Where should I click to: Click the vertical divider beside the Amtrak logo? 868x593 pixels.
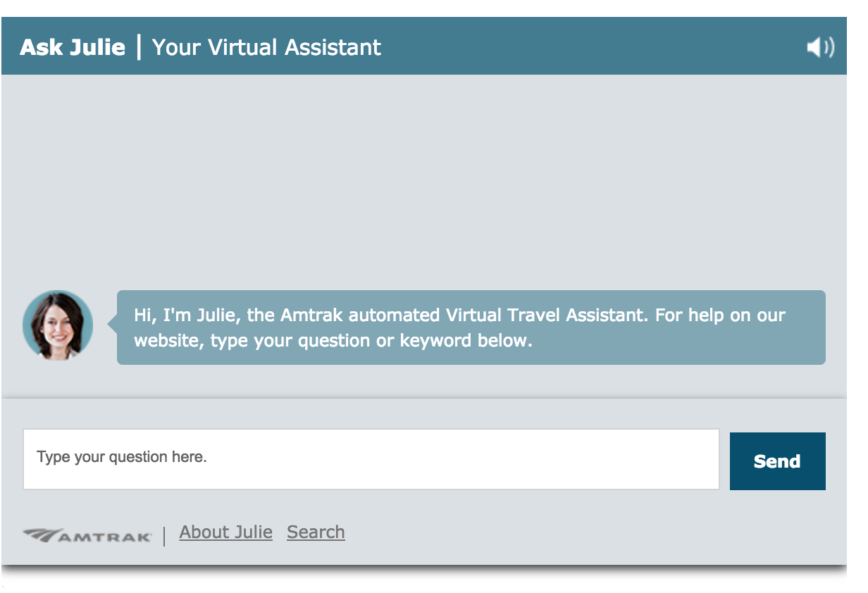[x=164, y=536]
